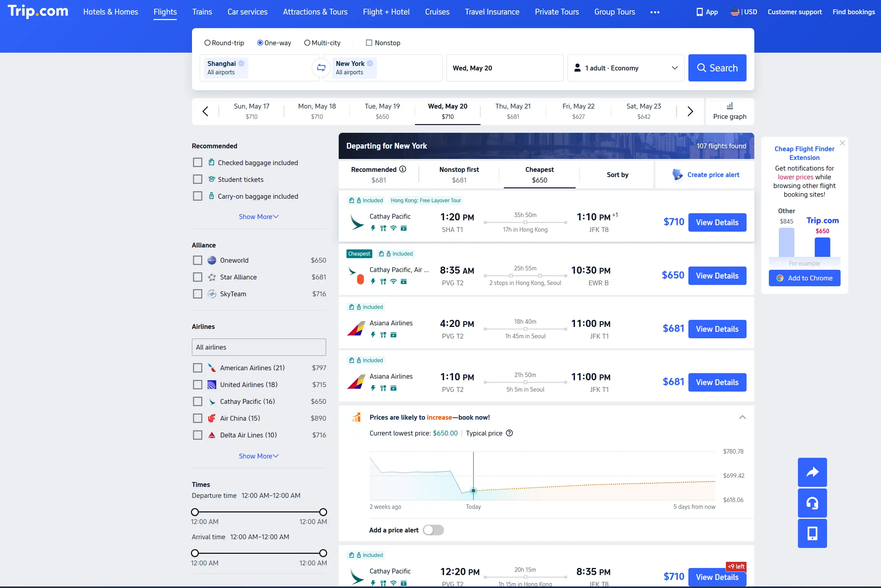The width and height of the screenshot is (881, 588).
Task: Open the Trains navigation item
Action: point(202,12)
